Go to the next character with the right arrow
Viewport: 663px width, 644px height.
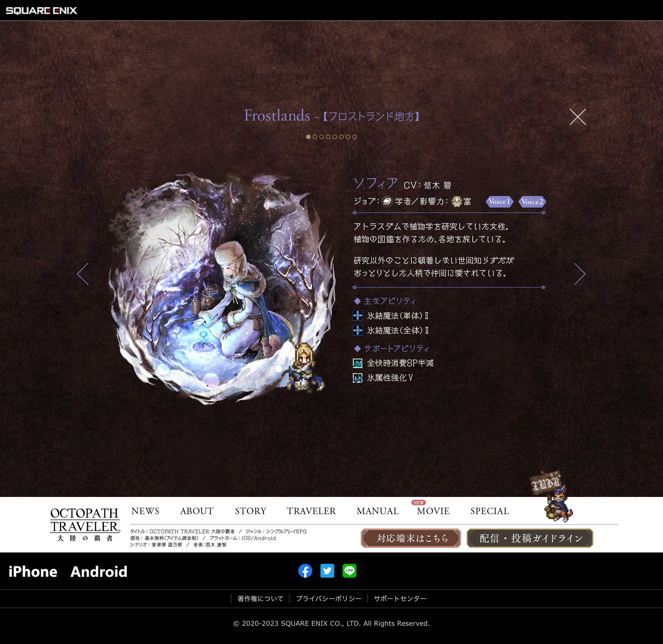[580, 274]
